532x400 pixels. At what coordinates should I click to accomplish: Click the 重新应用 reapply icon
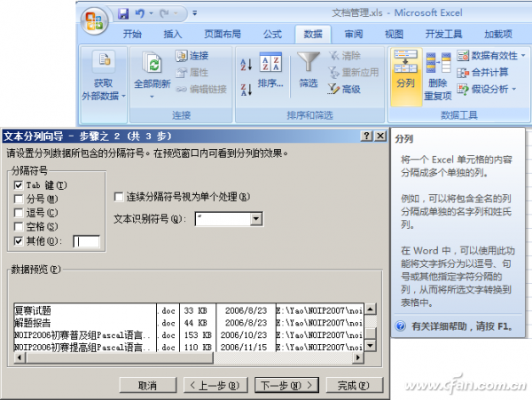point(334,72)
